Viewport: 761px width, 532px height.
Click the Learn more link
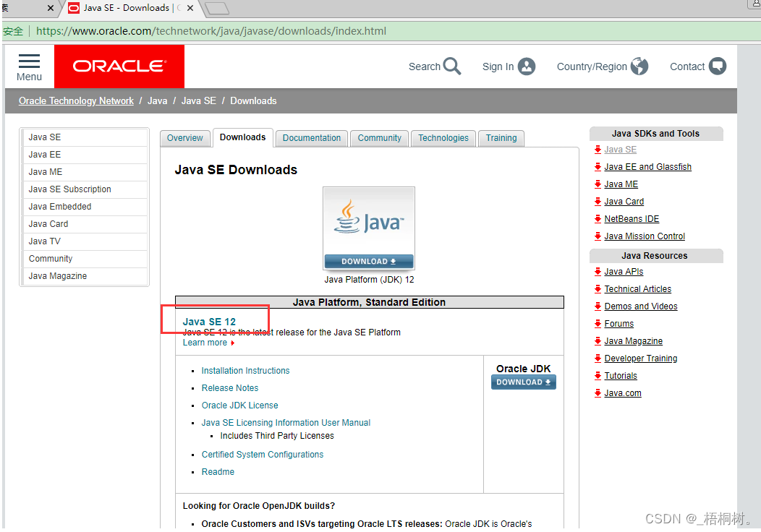(x=205, y=343)
